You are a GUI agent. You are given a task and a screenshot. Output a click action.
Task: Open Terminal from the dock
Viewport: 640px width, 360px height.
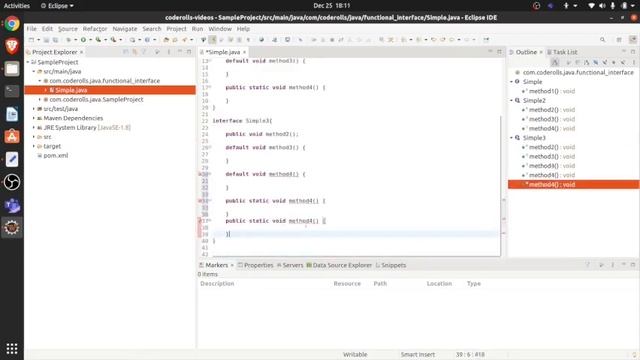click(12, 91)
